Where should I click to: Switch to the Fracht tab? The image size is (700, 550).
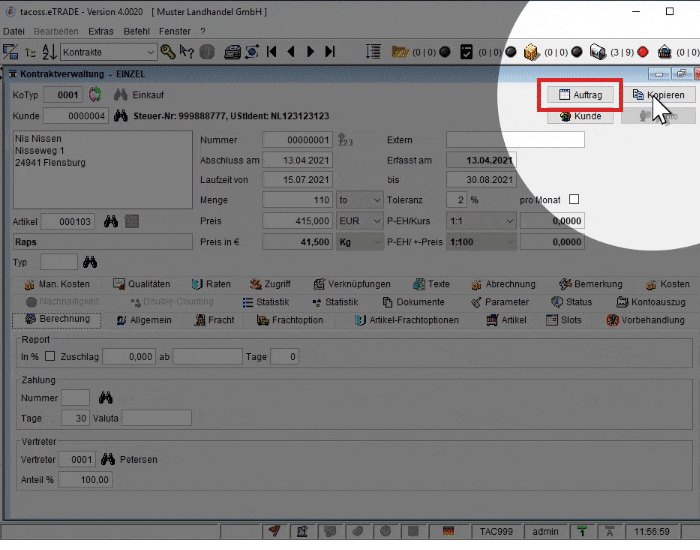click(214, 320)
